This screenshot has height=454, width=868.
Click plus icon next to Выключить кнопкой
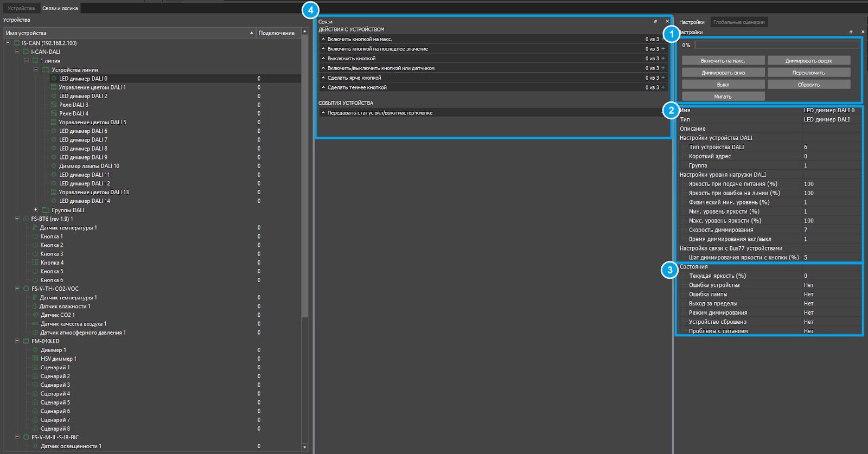pyautogui.click(x=663, y=59)
